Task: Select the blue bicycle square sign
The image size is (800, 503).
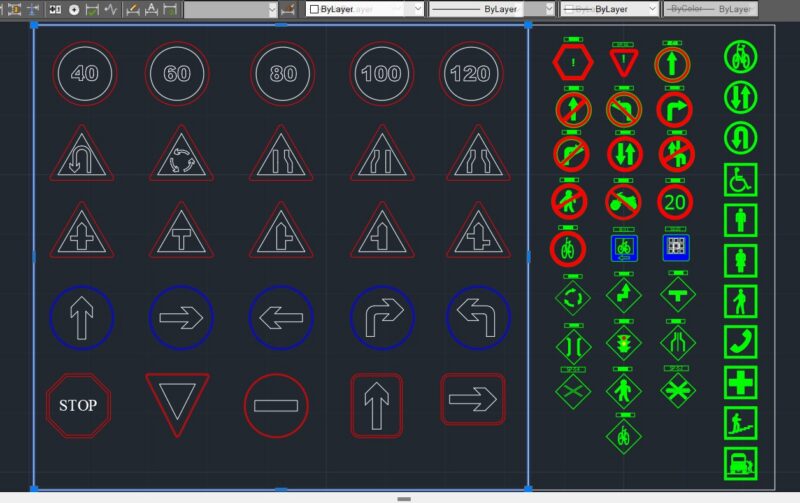Action: [624, 248]
